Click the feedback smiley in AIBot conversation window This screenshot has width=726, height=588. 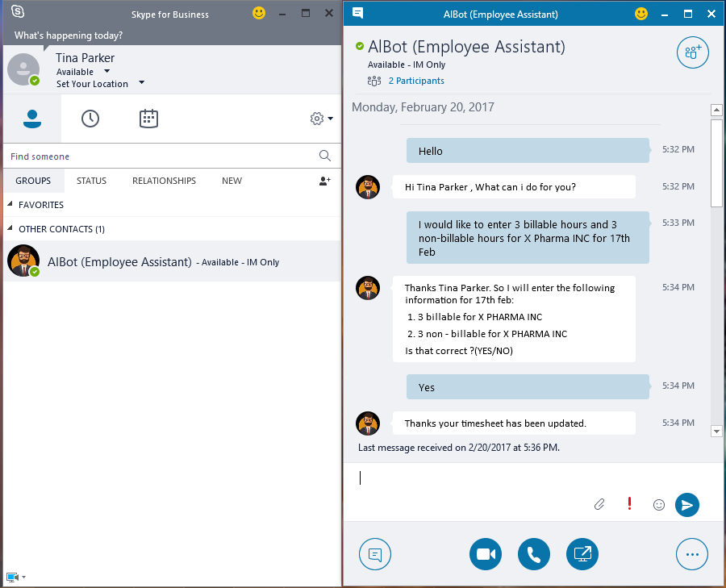click(641, 14)
